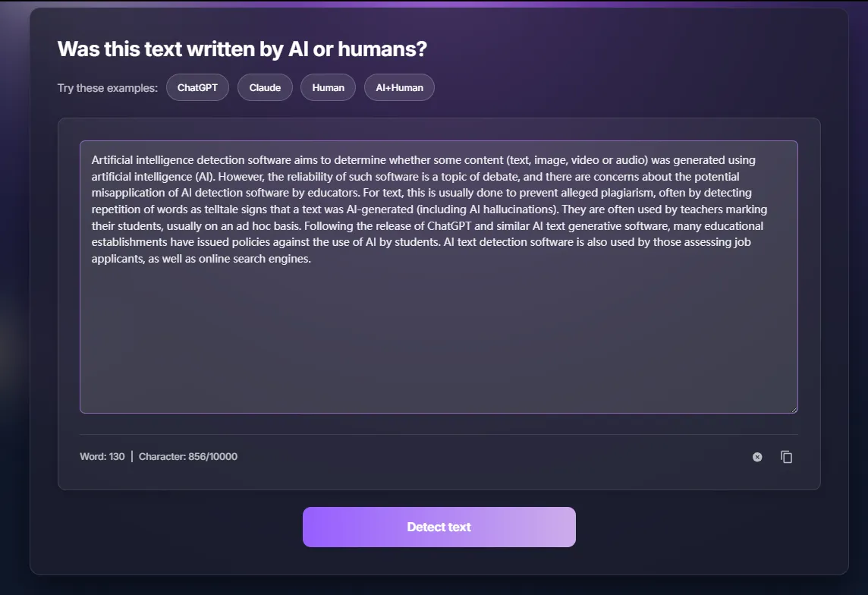Load the Claude example text
The height and width of the screenshot is (595, 868).
(265, 87)
